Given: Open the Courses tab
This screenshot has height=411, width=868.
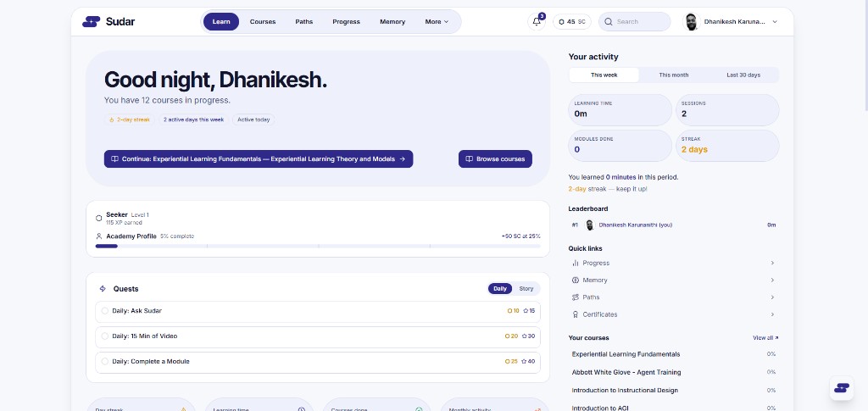Looking at the screenshot, I should 263,21.
